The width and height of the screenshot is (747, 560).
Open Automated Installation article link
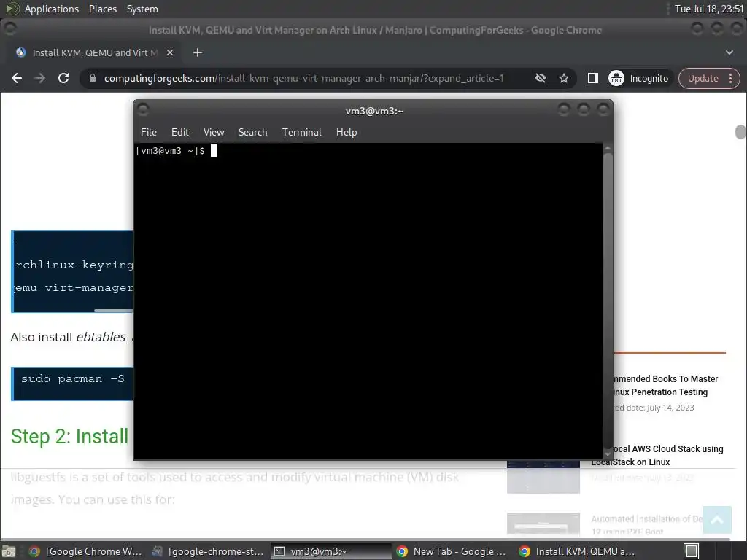click(x=646, y=525)
